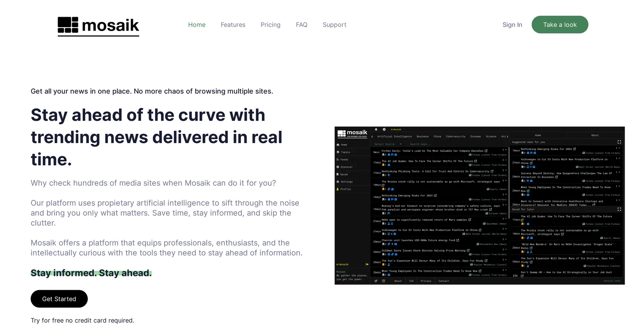Open external link icon of NASA Mars samples headline
Image resolution: width=644 pixels, height=336 pixels.
tap(470, 220)
